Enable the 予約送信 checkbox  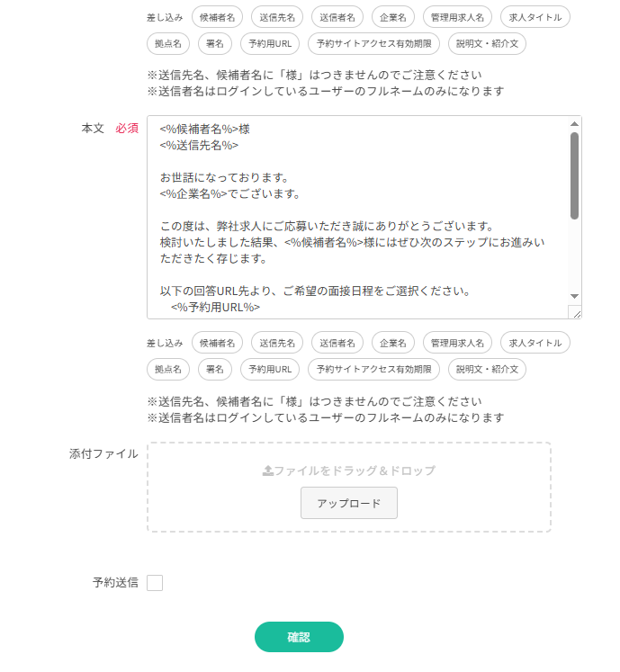pyautogui.click(x=155, y=583)
